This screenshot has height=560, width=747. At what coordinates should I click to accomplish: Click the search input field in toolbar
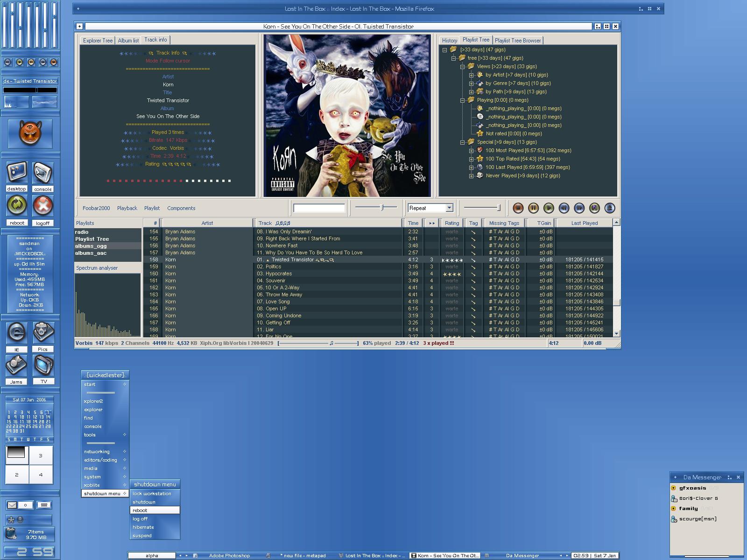coord(319,208)
